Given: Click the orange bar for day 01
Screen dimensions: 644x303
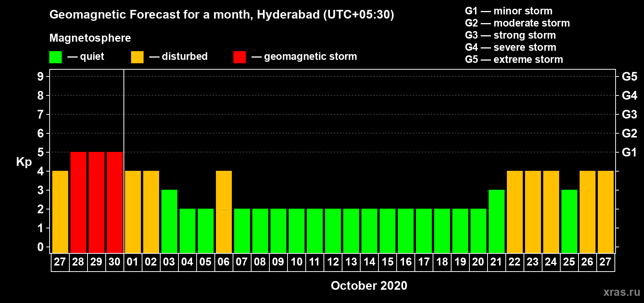Looking at the screenshot, I should [133, 212].
